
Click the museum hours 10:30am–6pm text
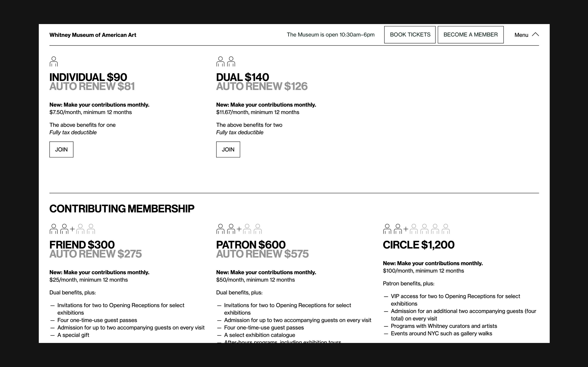(x=331, y=35)
